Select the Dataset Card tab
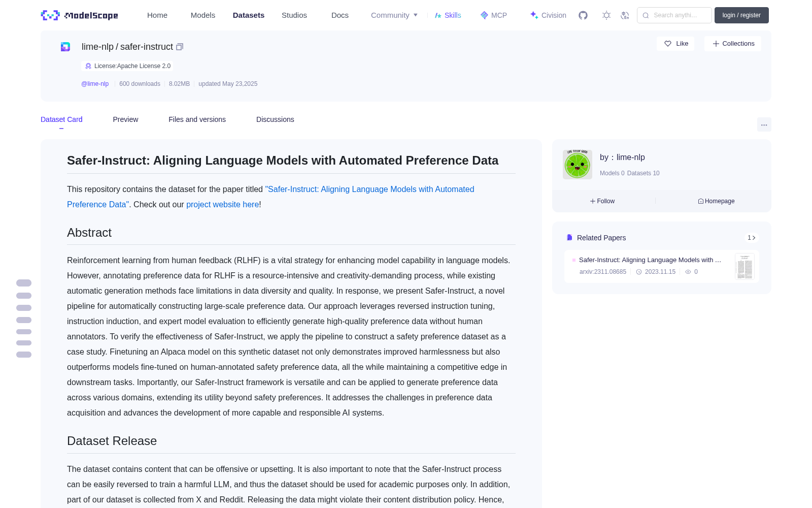 61,119
